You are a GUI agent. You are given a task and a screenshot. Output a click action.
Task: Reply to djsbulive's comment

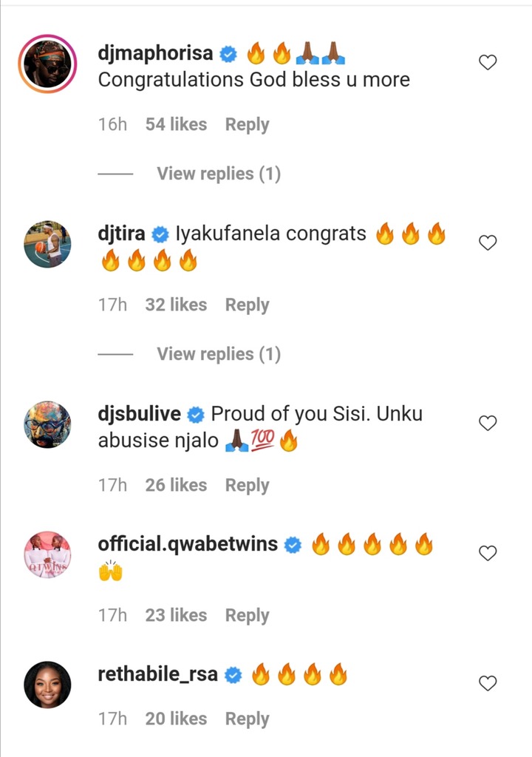point(248,485)
